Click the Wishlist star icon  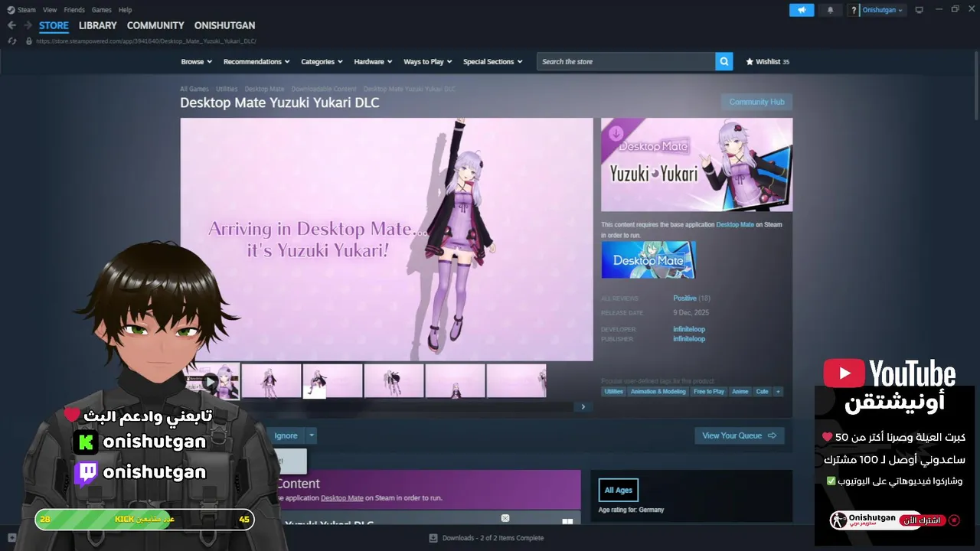tap(750, 62)
